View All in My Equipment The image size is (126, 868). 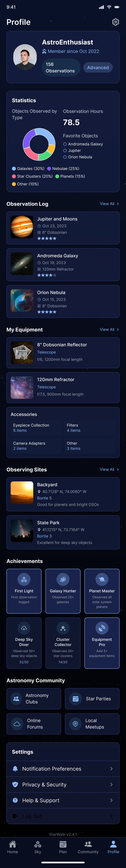109,330
